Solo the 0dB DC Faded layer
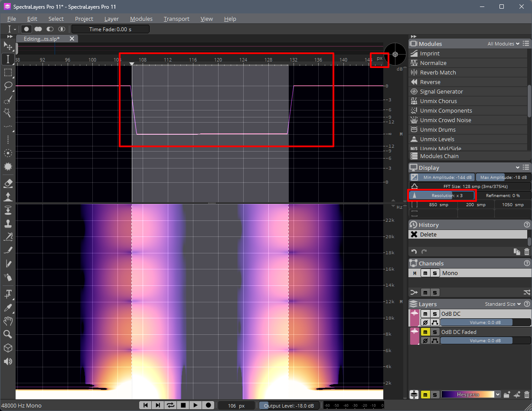 pos(435,332)
